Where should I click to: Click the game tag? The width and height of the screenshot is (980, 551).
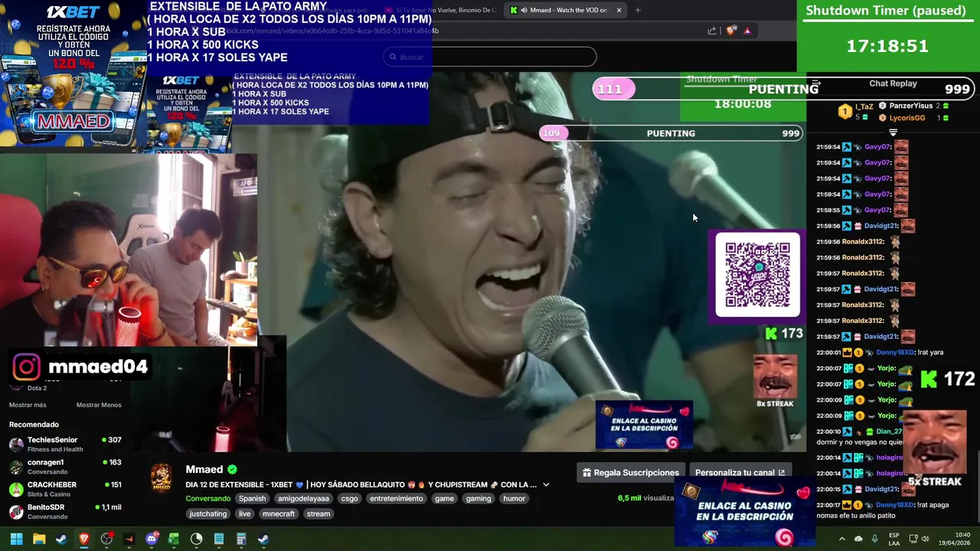444,498
